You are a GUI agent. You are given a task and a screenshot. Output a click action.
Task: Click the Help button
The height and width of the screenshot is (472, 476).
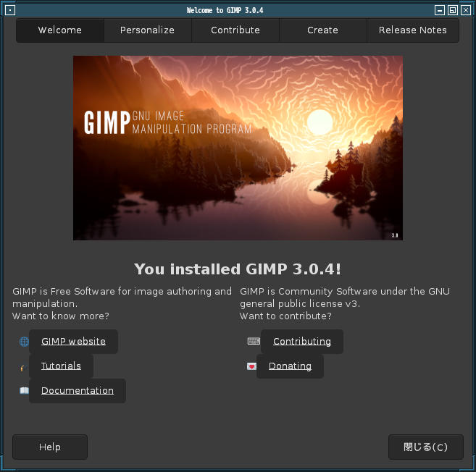click(50, 447)
